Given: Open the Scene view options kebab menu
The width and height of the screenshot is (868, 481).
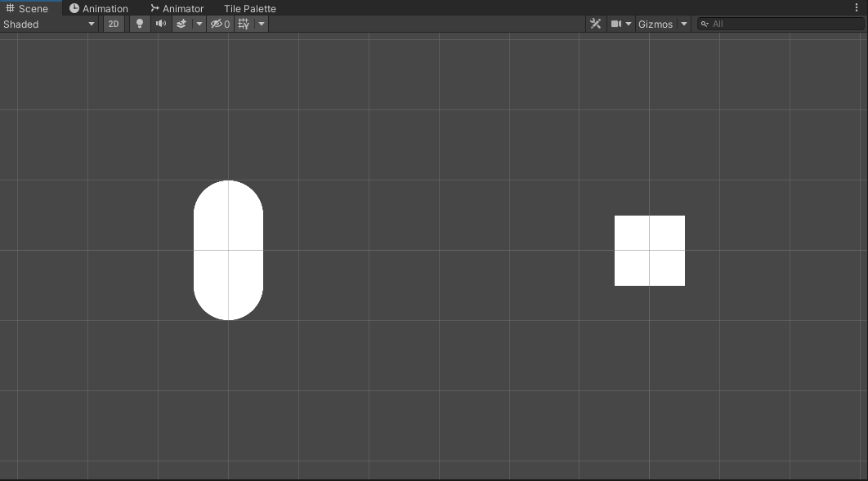Looking at the screenshot, I should point(856,7).
